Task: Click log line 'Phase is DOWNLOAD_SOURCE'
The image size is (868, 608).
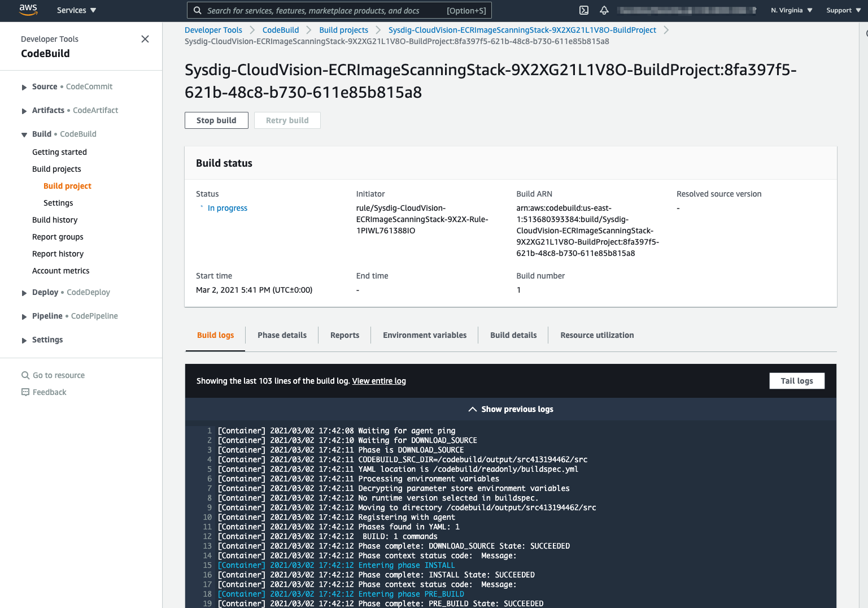Action: tap(341, 450)
